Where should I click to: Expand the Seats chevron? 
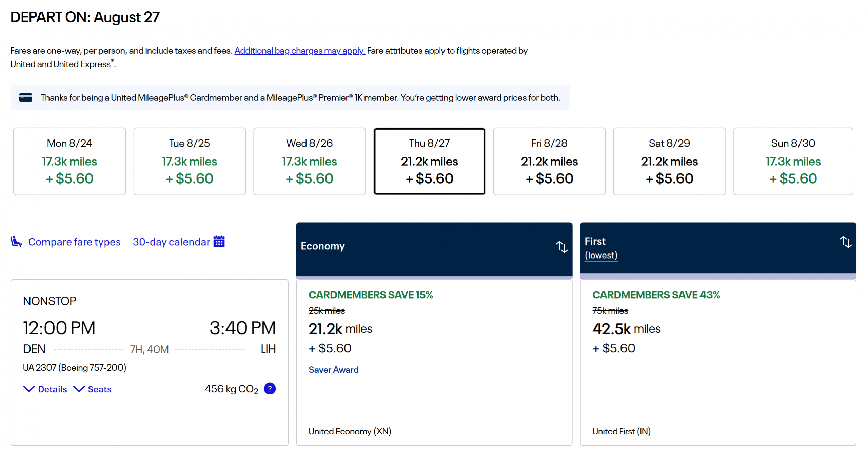point(79,389)
